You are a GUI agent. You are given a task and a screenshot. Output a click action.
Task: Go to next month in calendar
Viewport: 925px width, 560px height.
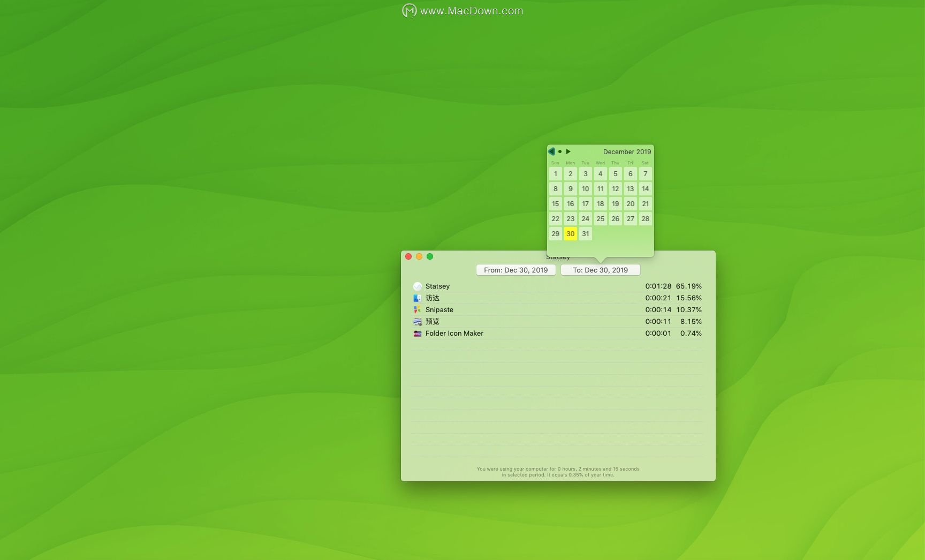pos(568,152)
